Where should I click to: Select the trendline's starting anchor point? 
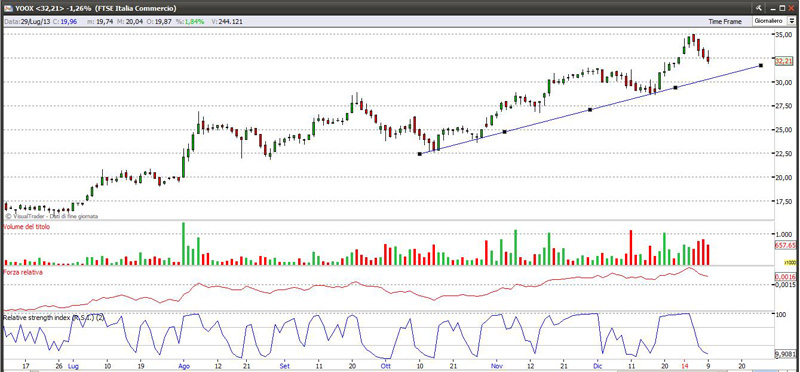point(420,154)
